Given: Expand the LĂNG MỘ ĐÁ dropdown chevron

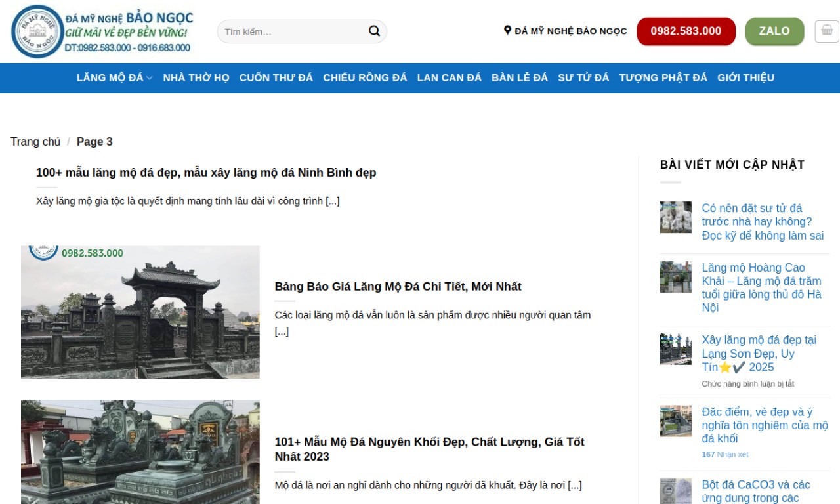Looking at the screenshot, I should click(150, 78).
